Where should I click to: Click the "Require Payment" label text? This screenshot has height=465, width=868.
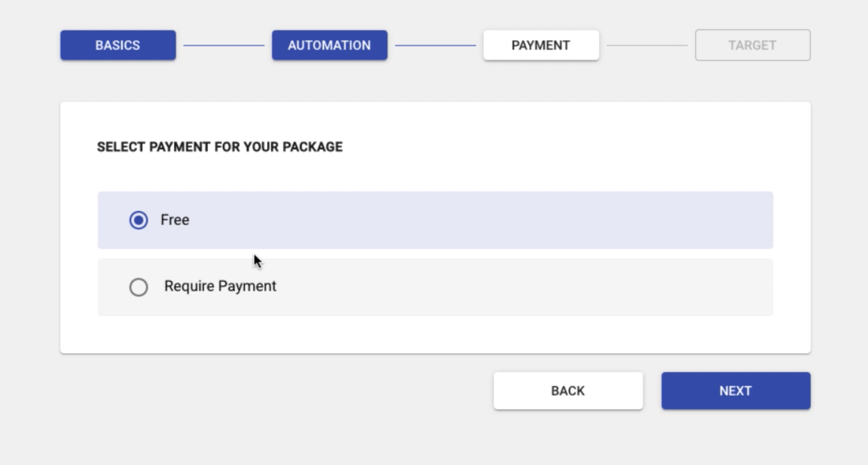(220, 286)
